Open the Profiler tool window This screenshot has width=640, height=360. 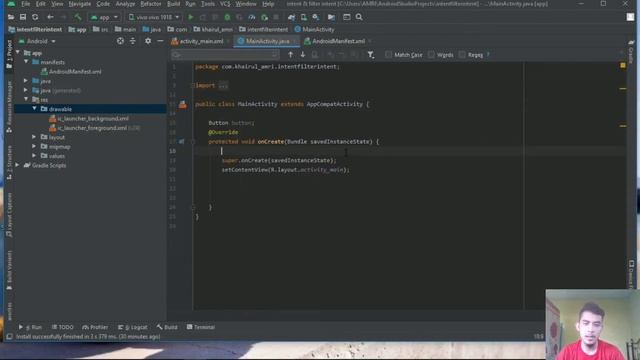click(95, 327)
